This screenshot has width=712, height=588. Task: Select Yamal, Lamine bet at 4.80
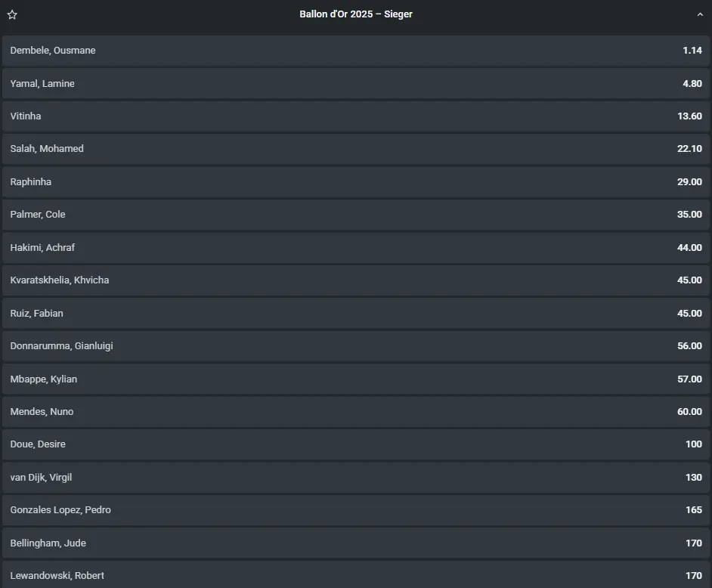pos(356,84)
